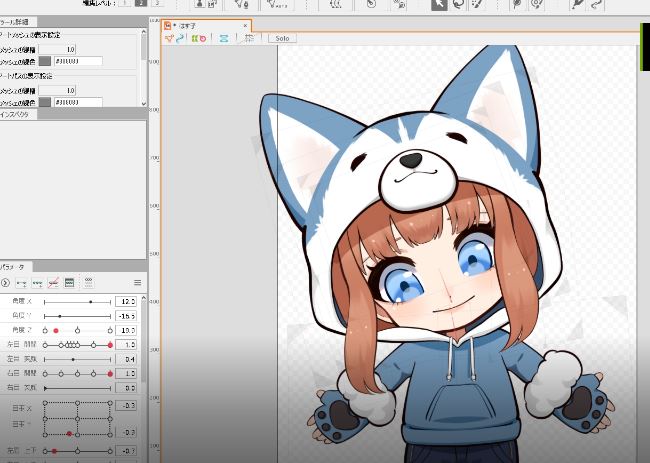Toggle the Solo button
The height and width of the screenshot is (463, 650).
click(x=282, y=39)
